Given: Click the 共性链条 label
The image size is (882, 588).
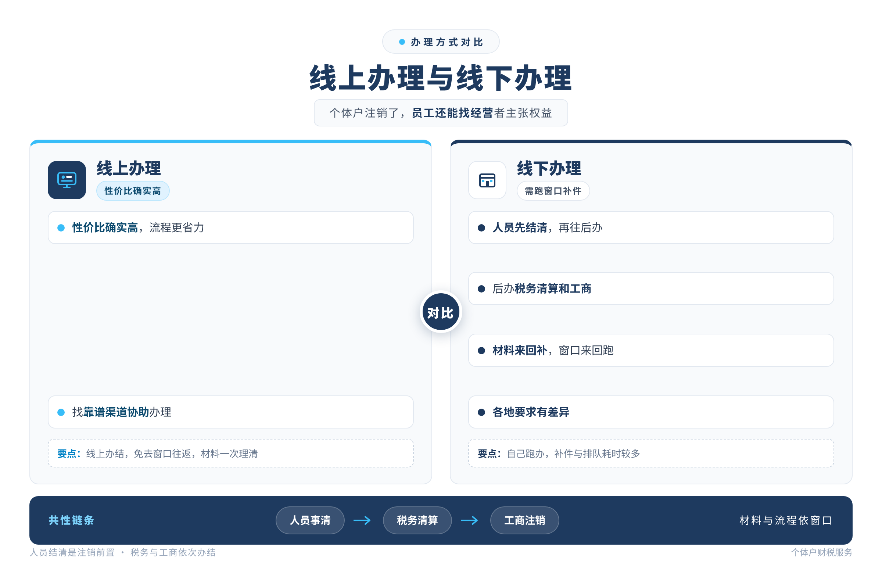Looking at the screenshot, I should (71, 520).
